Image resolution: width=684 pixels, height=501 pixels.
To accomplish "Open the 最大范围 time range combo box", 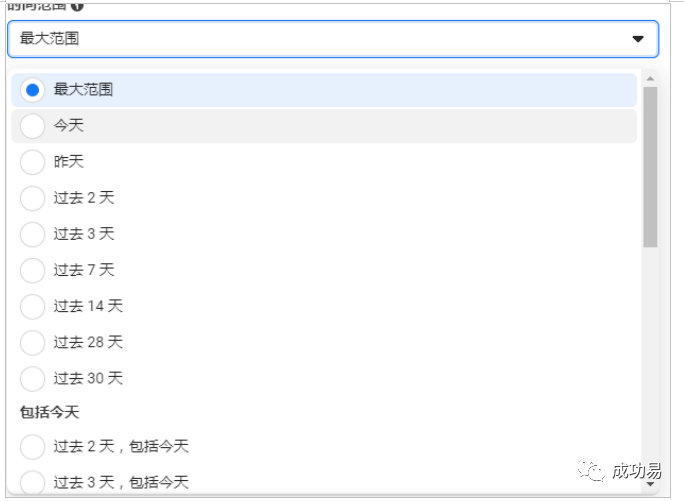I will click(333, 39).
